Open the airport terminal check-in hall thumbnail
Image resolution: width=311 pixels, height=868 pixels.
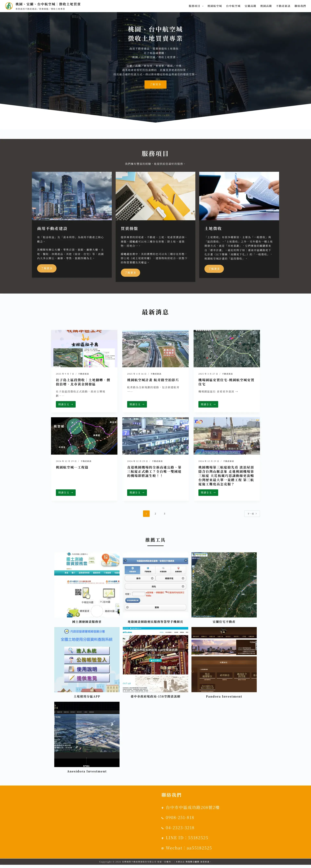pos(155,436)
